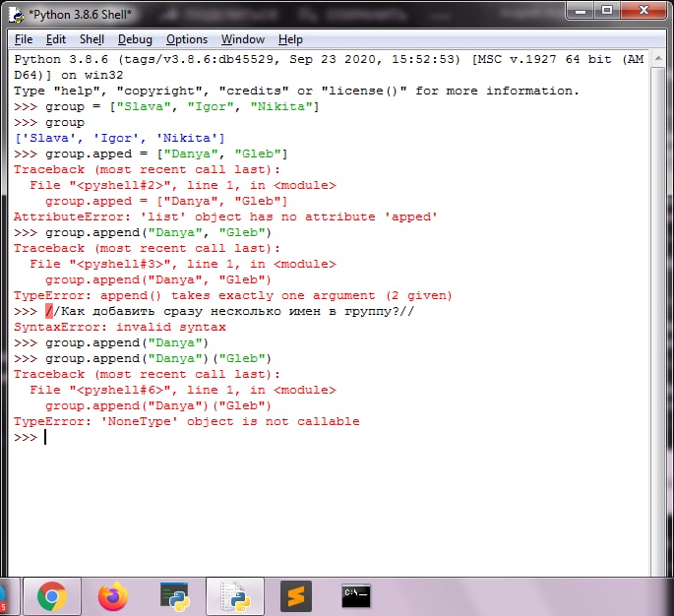Click the 'SyntaxError: invalid syntax' line
This screenshot has height=616, width=674.
pos(120,327)
